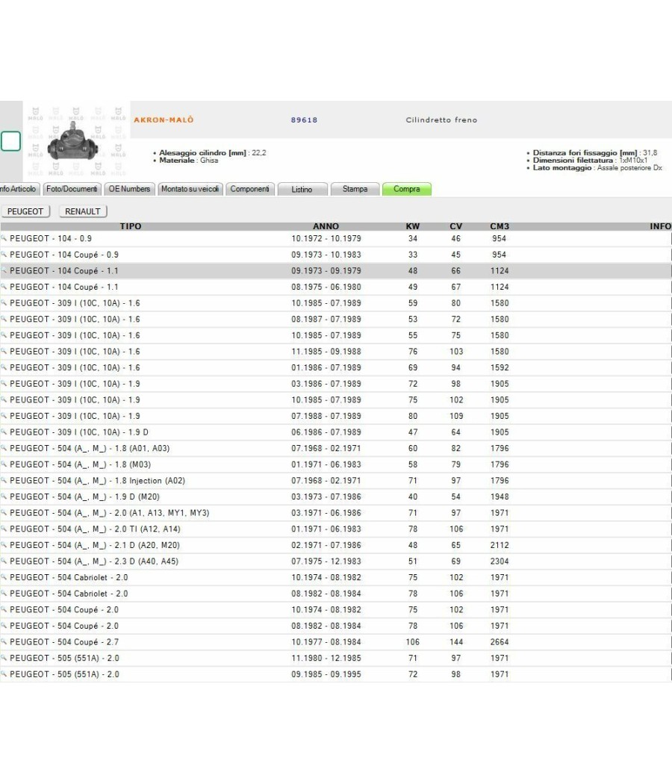Switch to the Componenti tab

tap(249, 189)
